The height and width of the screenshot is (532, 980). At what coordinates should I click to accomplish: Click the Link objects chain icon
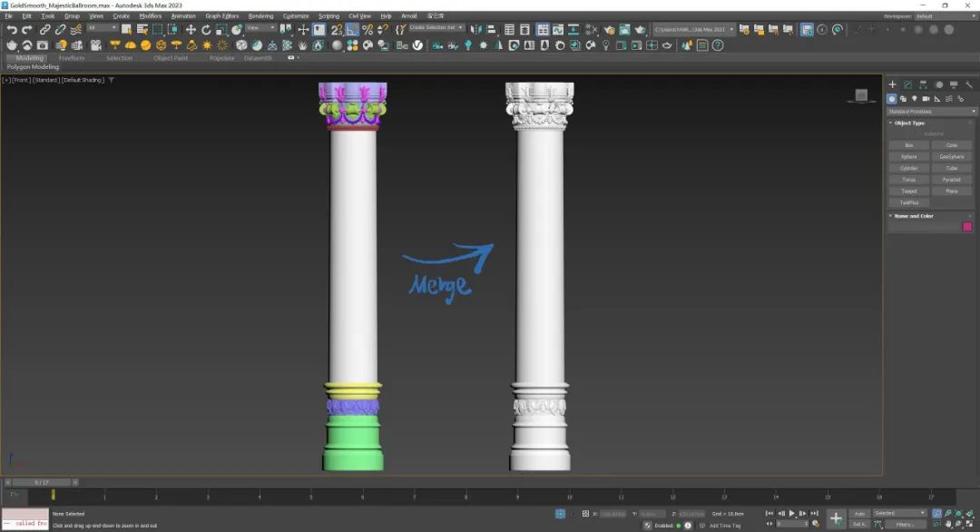click(x=44, y=29)
